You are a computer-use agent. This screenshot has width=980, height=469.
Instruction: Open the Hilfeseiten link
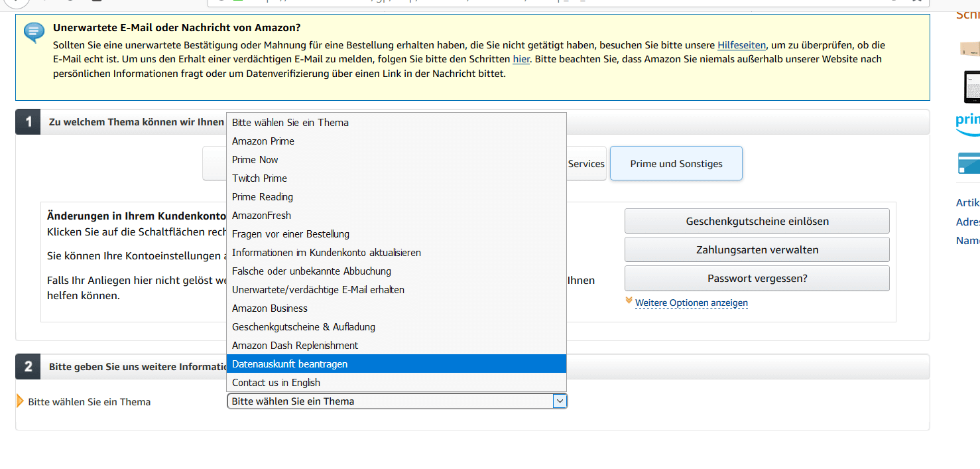tap(741, 45)
